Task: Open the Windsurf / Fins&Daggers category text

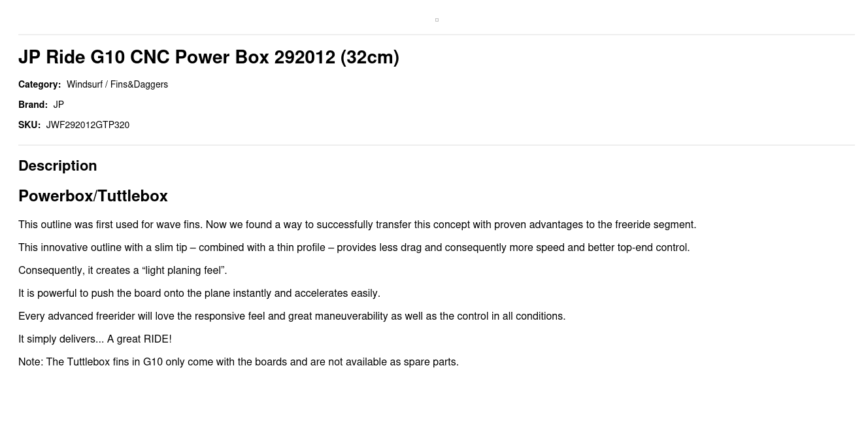Action: 117,84
